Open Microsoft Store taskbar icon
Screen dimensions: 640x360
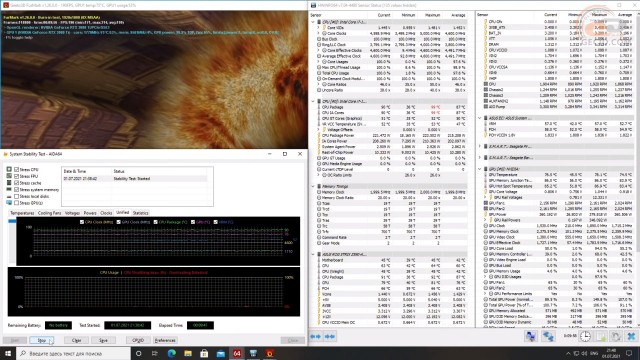204,353
